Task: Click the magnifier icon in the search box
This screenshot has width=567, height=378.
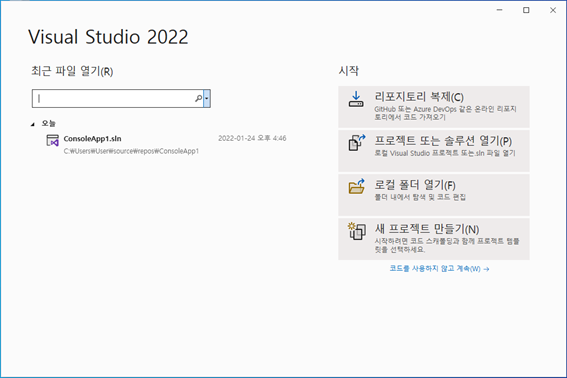Action: pos(198,98)
